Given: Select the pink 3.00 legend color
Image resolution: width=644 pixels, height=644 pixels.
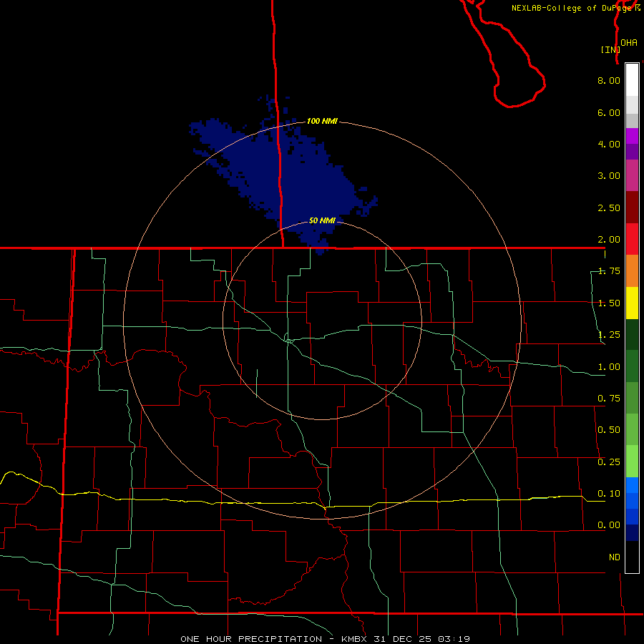Looking at the screenshot, I should tap(632, 175).
